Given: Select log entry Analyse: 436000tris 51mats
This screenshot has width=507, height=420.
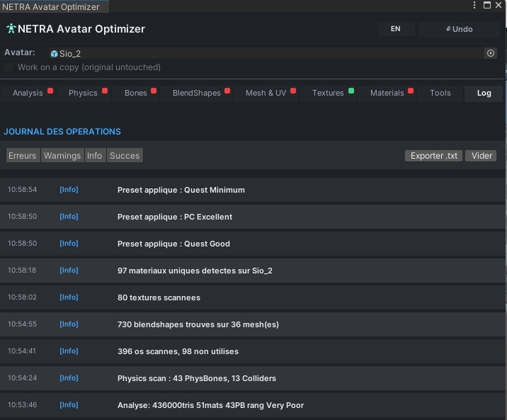Looking at the screenshot, I should point(252,405).
